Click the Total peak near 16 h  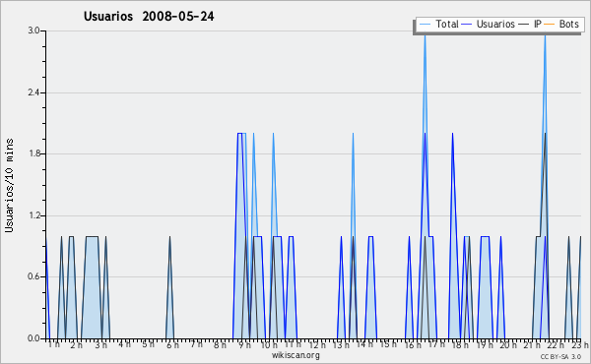[425, 35]
